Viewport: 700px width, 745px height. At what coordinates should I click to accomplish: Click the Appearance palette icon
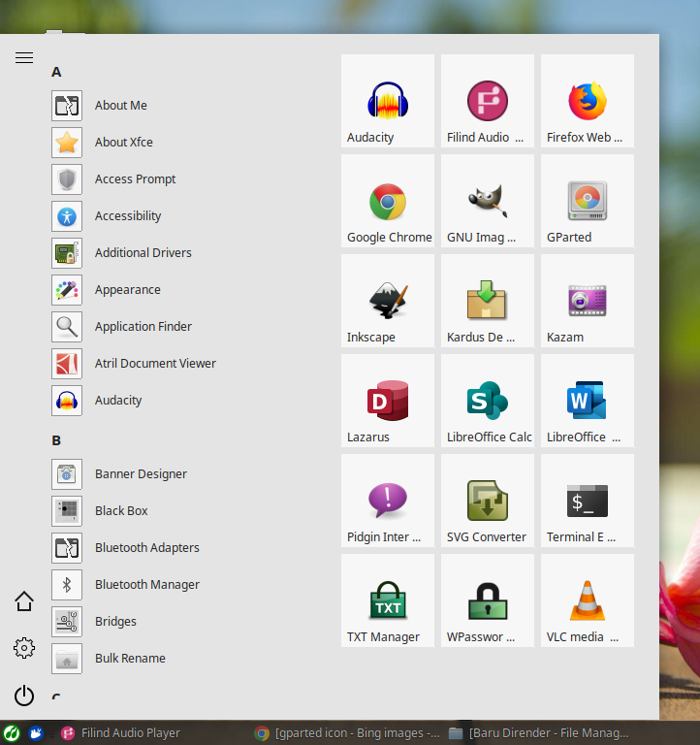[67, 290]
